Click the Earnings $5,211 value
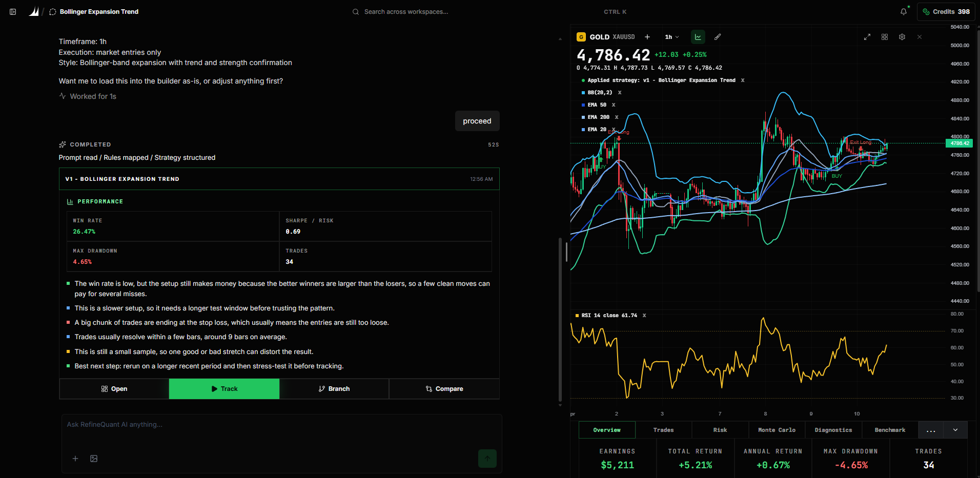The height and width of the screenshot is (478, 980). pos(618,465)
